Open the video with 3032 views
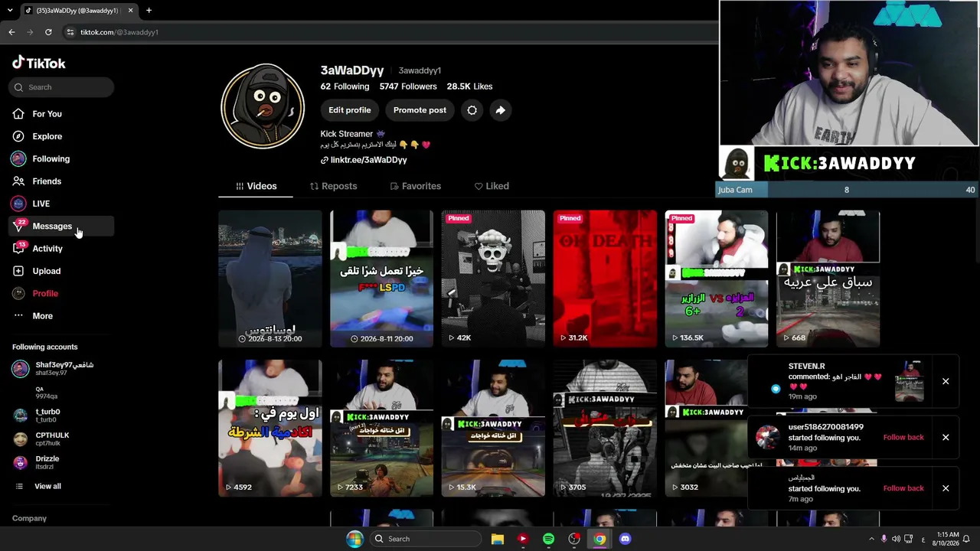Viewport: 980px width, 551px height. point(706,429)
